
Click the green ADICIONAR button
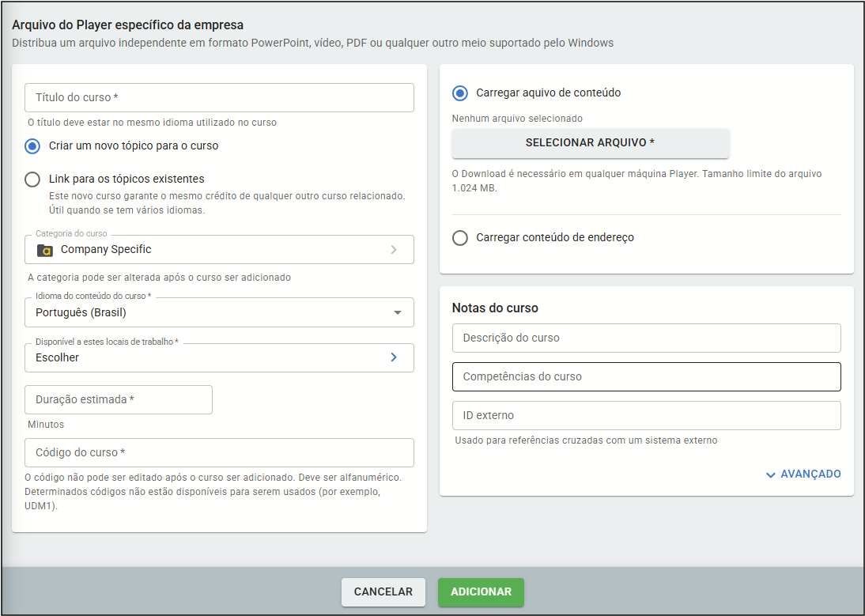pos(481,592)
